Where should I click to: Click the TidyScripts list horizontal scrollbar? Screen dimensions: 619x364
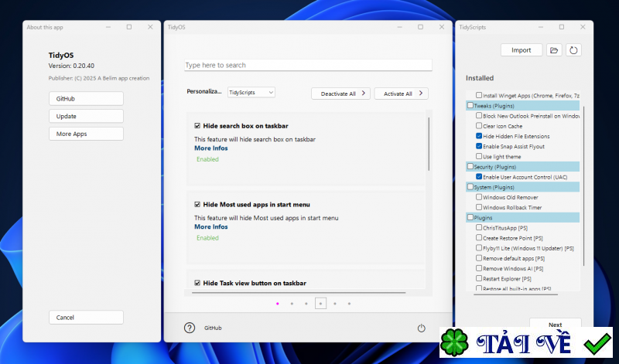(x=515, y=294)
